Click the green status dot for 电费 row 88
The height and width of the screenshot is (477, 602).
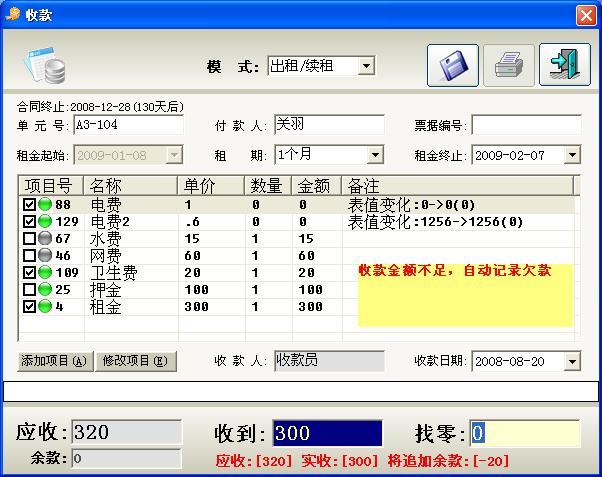[x=45, y=204]
